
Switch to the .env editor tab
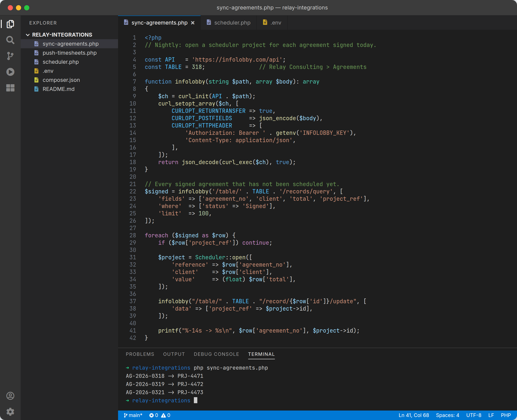[272, 23]
